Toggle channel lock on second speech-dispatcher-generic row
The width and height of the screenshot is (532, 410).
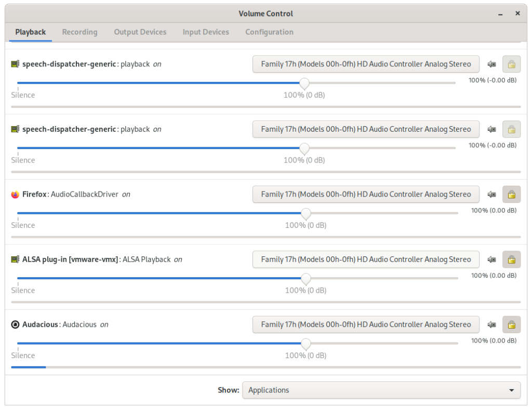point(511,129)
